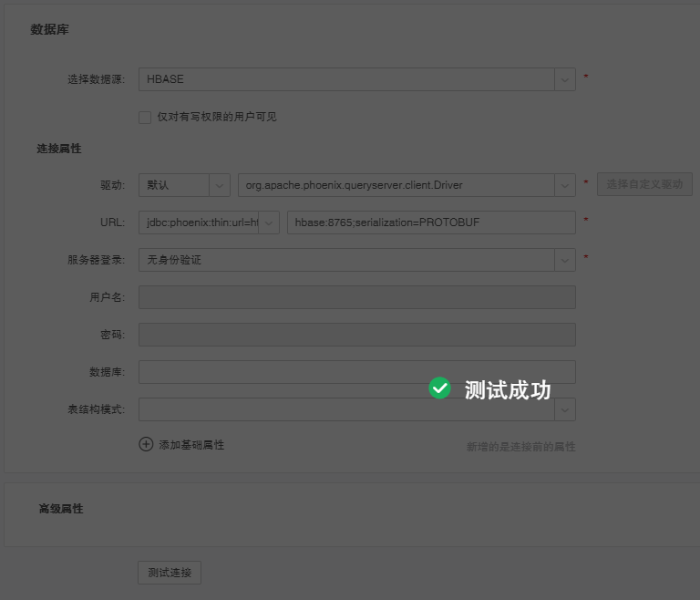Click the 添加基础属性 text link

[191, 445]
